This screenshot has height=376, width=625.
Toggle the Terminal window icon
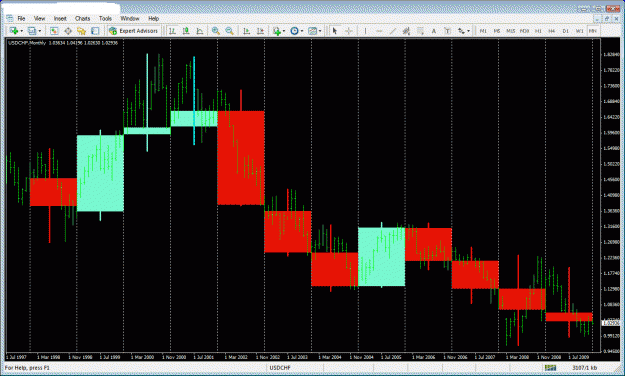[x=95, y=31]
